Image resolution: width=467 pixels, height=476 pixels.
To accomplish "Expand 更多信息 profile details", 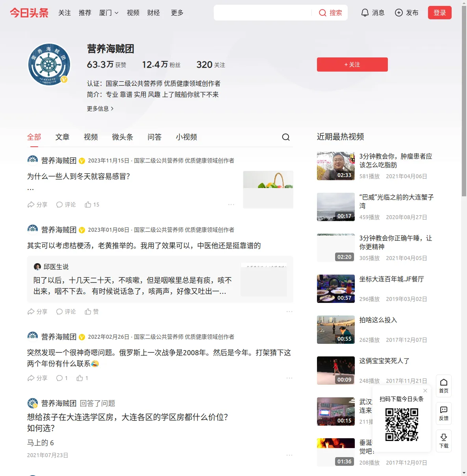I will [100, 109].
